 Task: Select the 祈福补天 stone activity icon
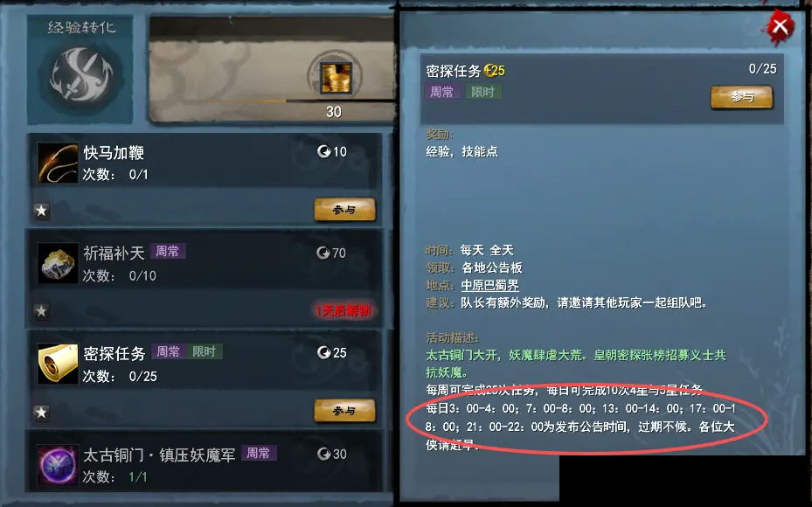pos(58,264)
